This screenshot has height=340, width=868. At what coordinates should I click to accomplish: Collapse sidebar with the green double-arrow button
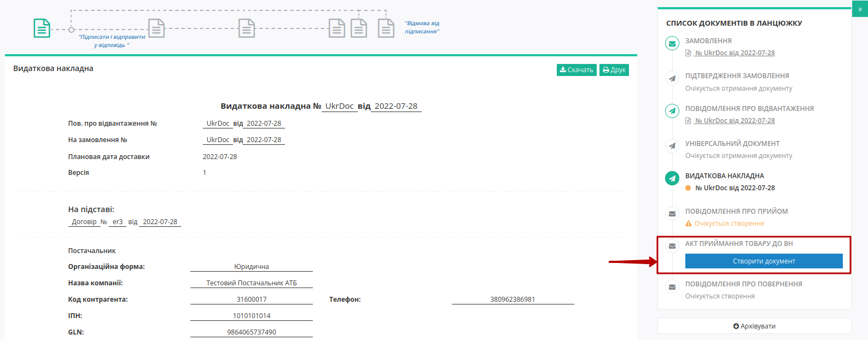[x=860, y=9]
